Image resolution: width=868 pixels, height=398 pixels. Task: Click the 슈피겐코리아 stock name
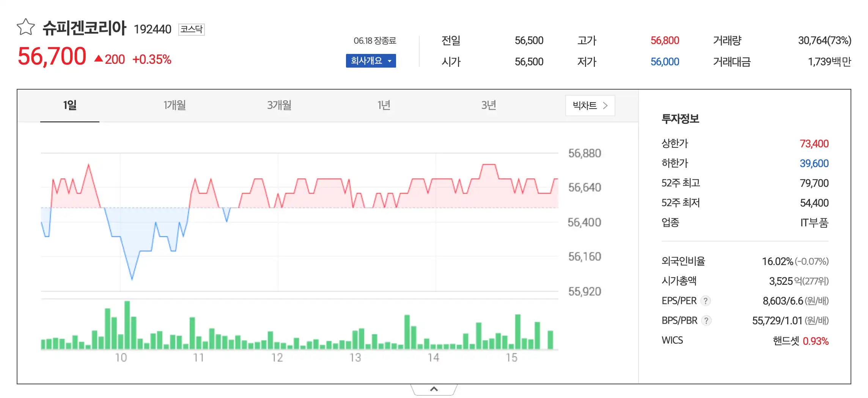(84, 28)
